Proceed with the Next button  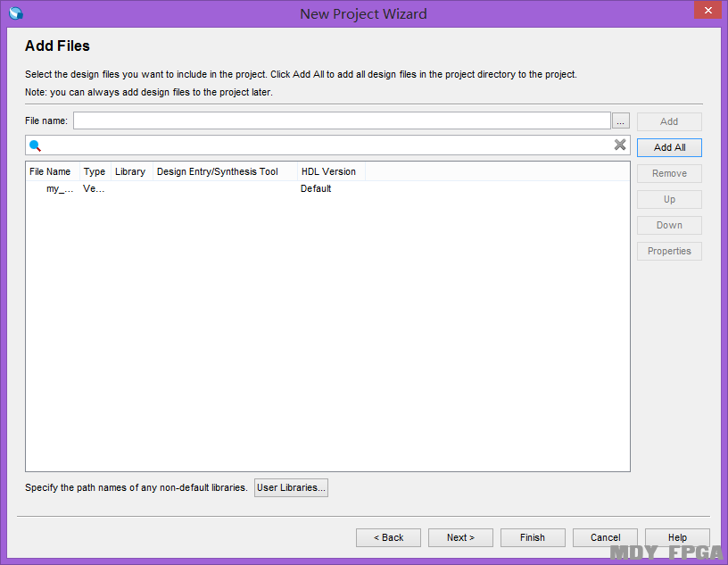click(460, 537)
